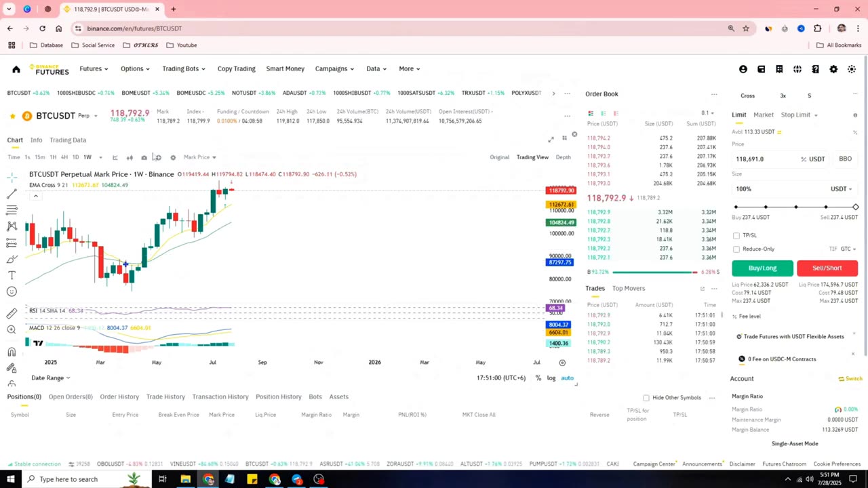Open the Futures dropdown menu

click(x=94, y=68)
